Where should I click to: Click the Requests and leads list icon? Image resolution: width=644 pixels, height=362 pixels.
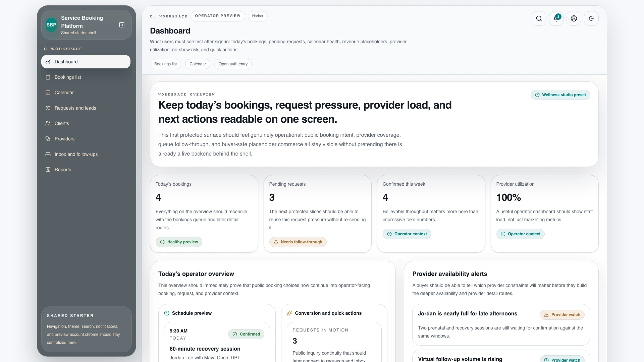coord(48,108)
